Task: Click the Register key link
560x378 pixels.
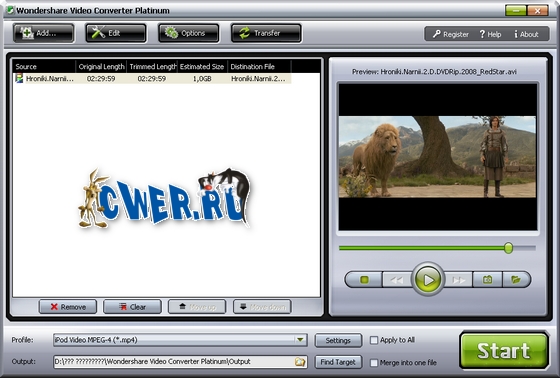Action: pos(451,34)
